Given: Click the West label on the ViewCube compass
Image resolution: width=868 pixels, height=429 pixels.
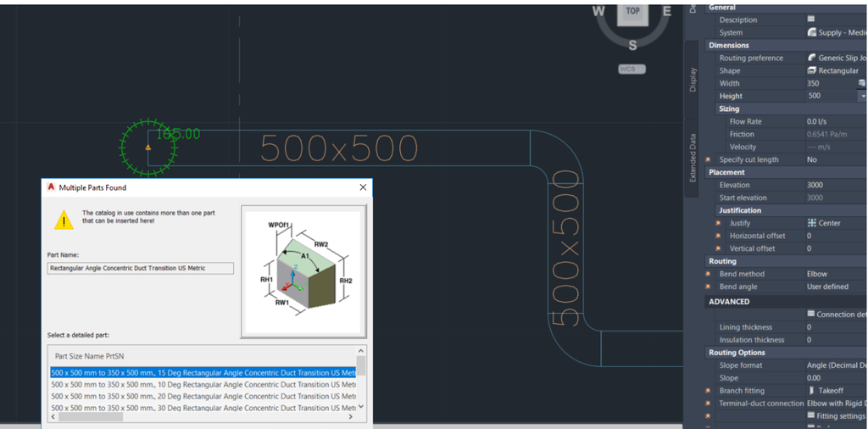Looking at the screenshot, I should pyautogui.click(x=598, y=11).
